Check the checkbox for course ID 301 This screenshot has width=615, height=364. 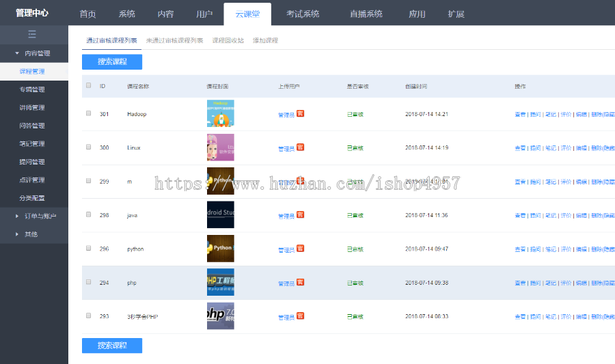click(x=88, y=113)
